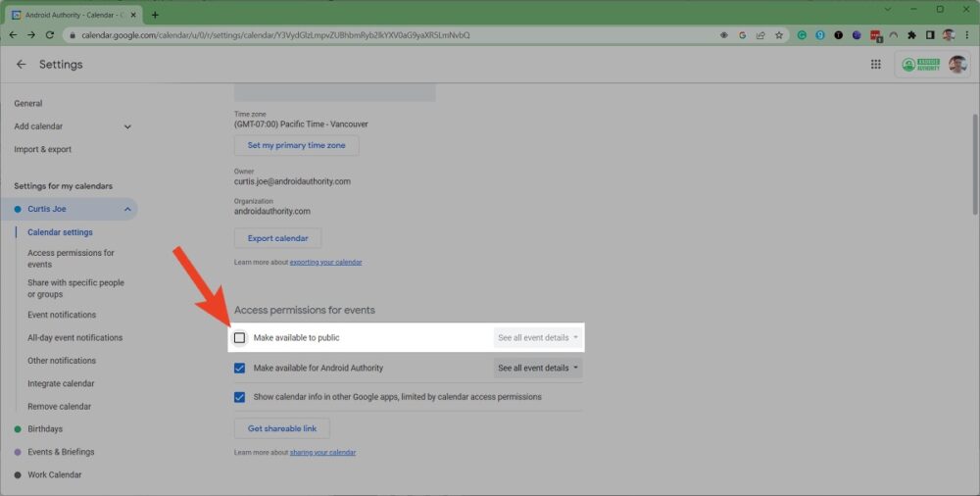Uncheck Make available for Android Authority
The height and width of the screenshot is (496, 980).
coord(239,368)
